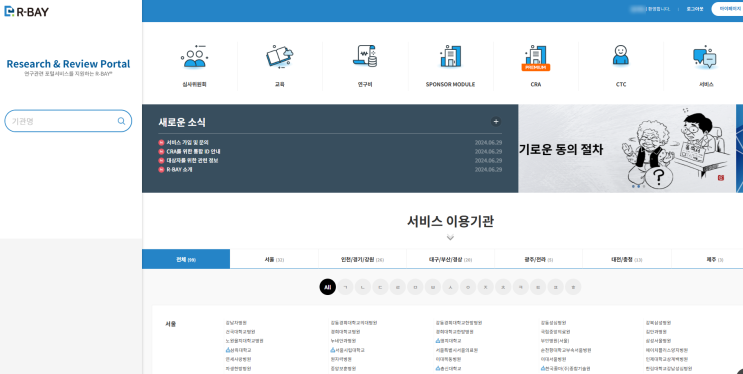Filter institutions by initial ㅍ

555,287
